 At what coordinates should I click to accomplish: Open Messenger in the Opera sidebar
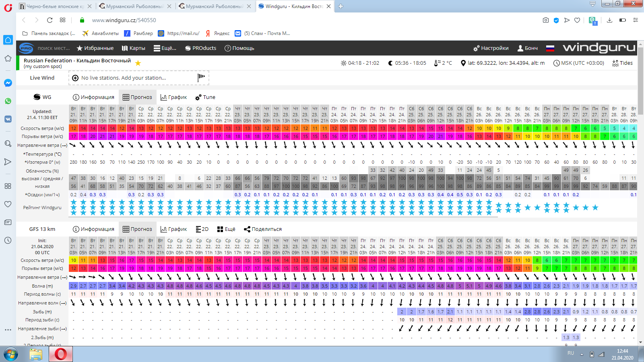pos(8,83)
